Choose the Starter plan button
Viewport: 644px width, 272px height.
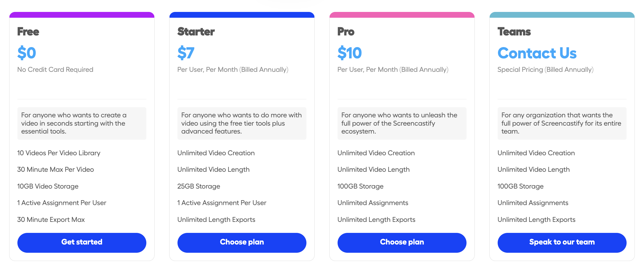pyautogui.click(x=242, y=243)
